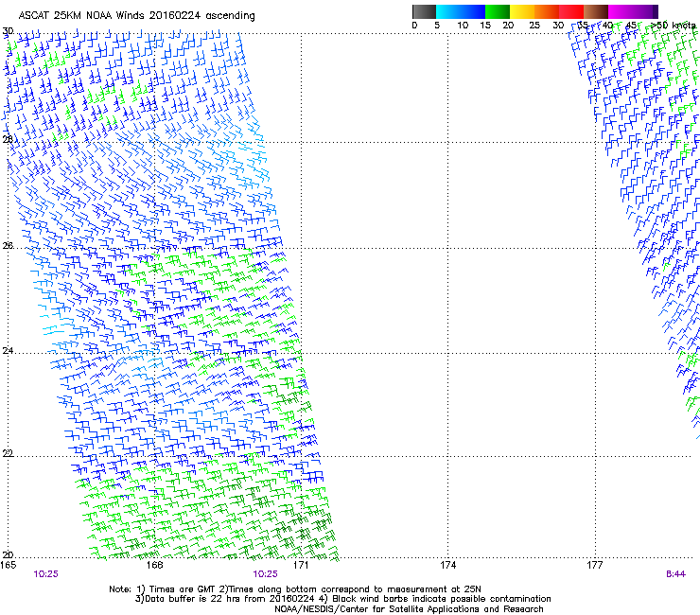Click the blue 10-15 knots legend segment
700x615 pixels.
click(x=473, y=11)
